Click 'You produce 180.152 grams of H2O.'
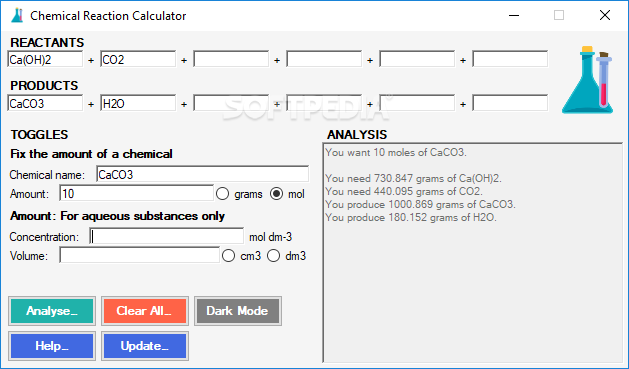 (x=411, y=217)
